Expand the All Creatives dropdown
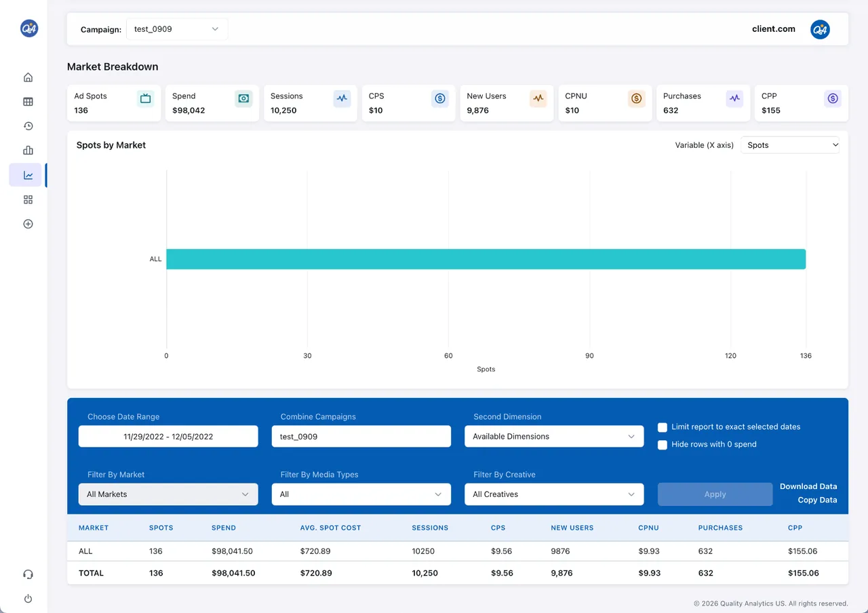 point(554,494)
